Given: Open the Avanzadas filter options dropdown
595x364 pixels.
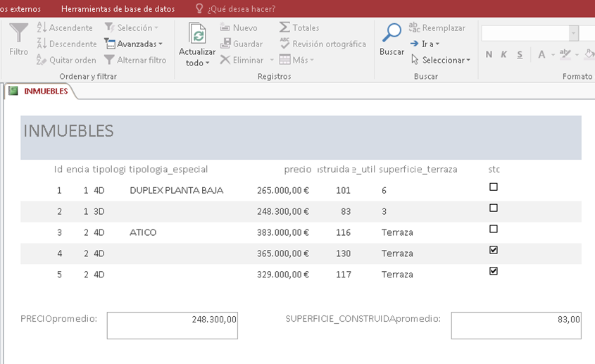Looking at the screenshot, I should [x=133, y=44].
